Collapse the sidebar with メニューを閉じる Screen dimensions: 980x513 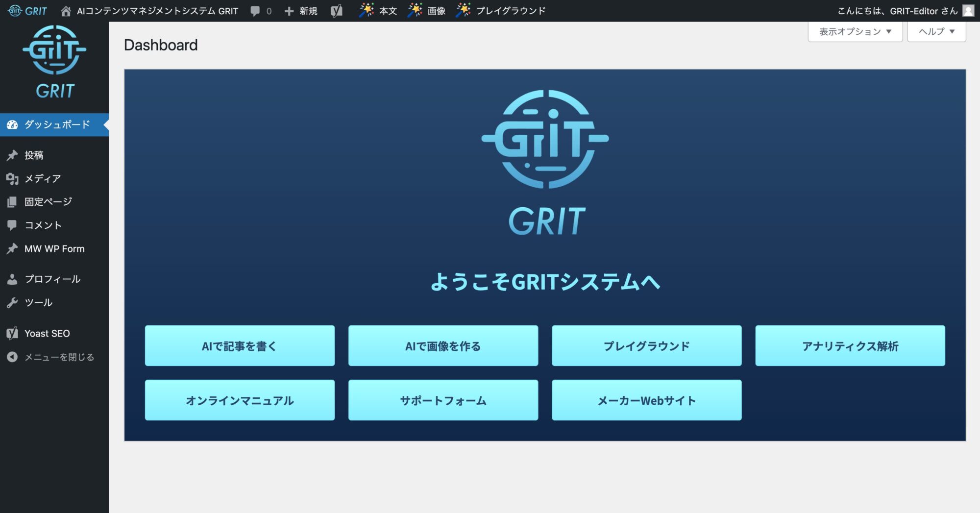pos(59,357)
